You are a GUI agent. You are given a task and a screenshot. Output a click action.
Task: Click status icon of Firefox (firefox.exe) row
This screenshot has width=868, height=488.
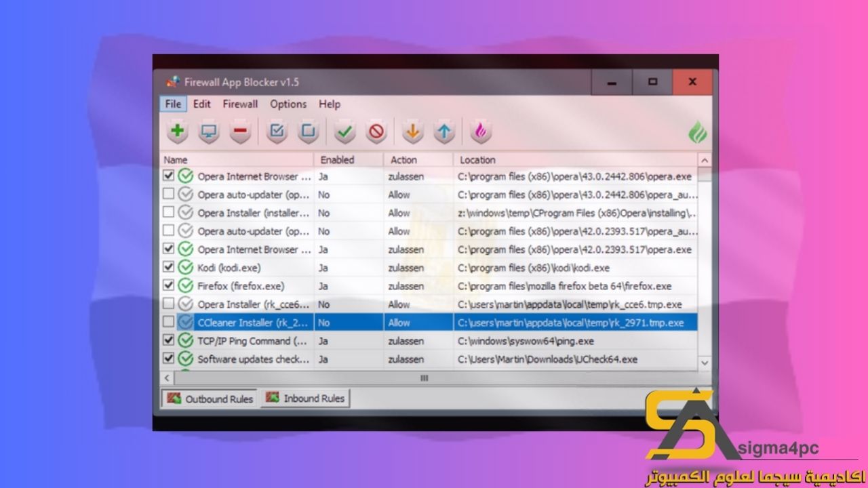[x=186, y=286]
